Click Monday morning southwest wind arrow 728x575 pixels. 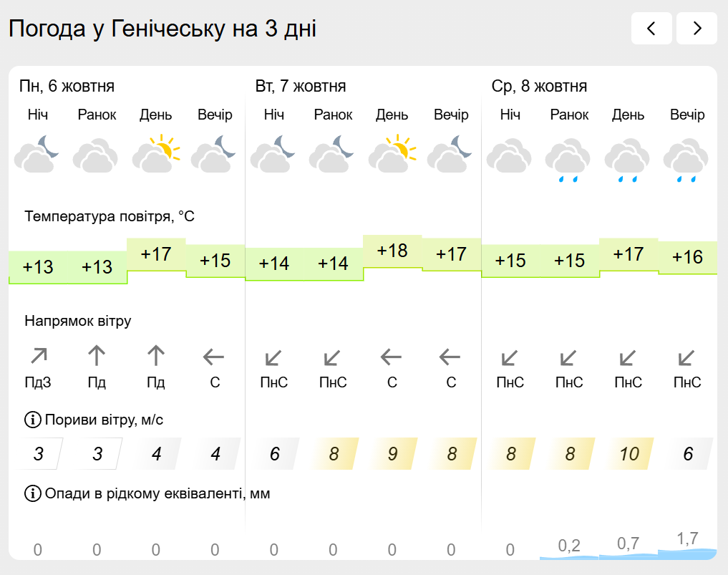pyautogui.click(x=97, y=356)
